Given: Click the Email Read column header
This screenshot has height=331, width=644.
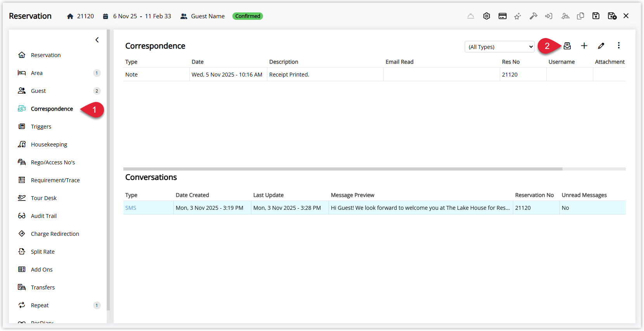Looking at the screenshot, I should click(x=400, y=62).
